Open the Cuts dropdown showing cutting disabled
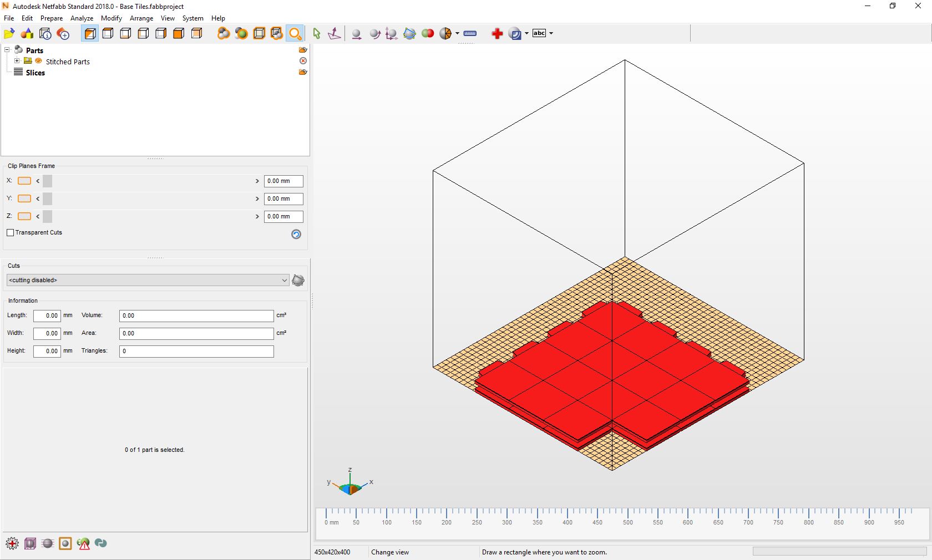932x560 pixels. (284, 280)
